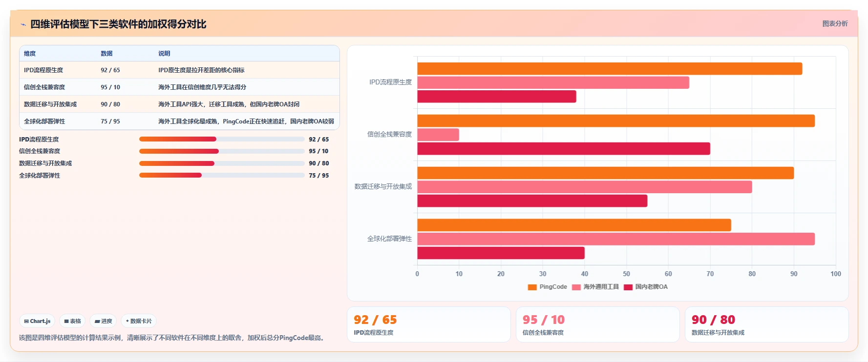Click the table value 90 / 80
Screen dimensions: 868x362
(110, 104)
